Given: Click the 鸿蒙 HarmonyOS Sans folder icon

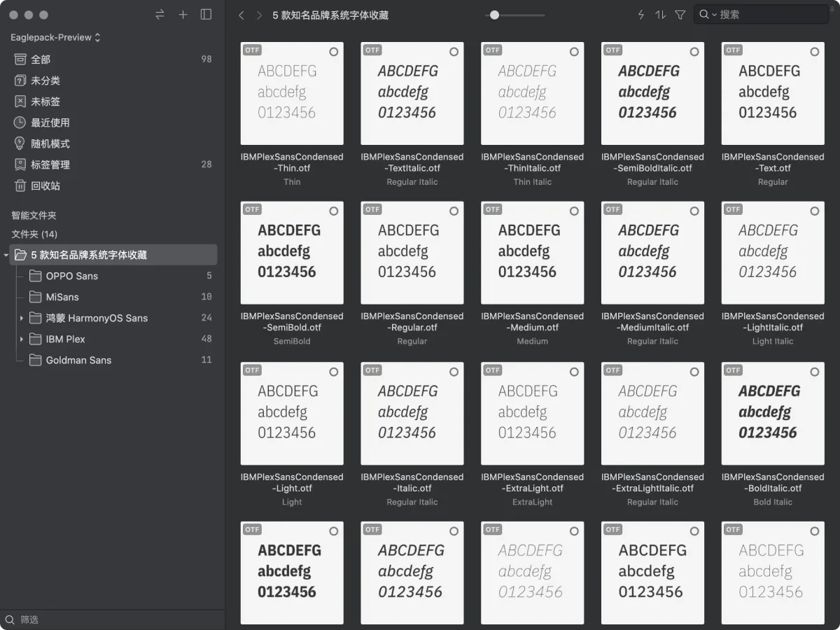Looking at the screenshot, I should pos(35,318).
